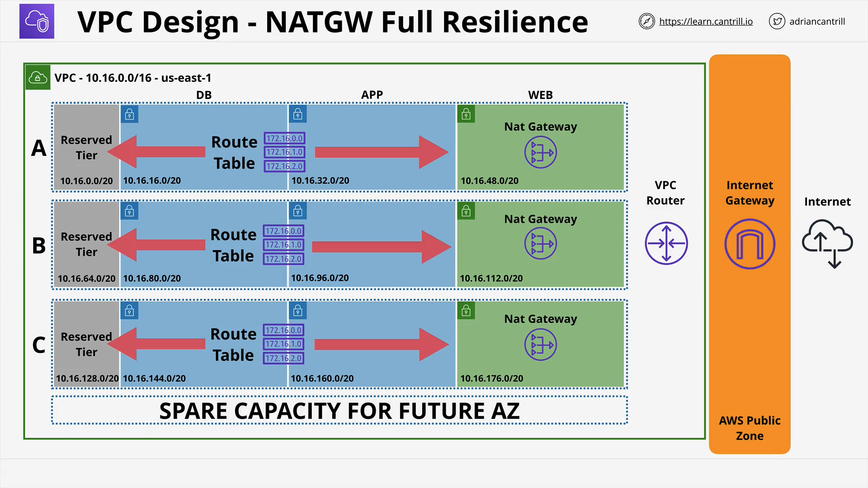
Task: Open the learn.cantrill.io link
Action: 706,21
